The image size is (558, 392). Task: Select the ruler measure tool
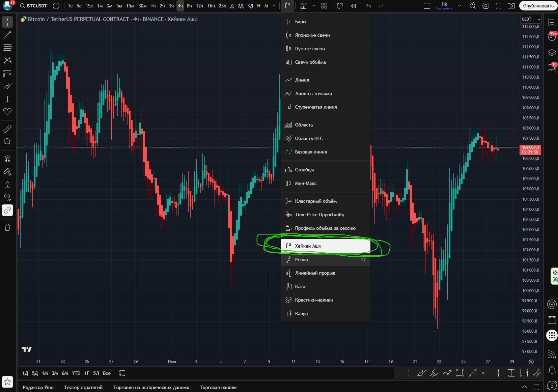pos(7,129)
